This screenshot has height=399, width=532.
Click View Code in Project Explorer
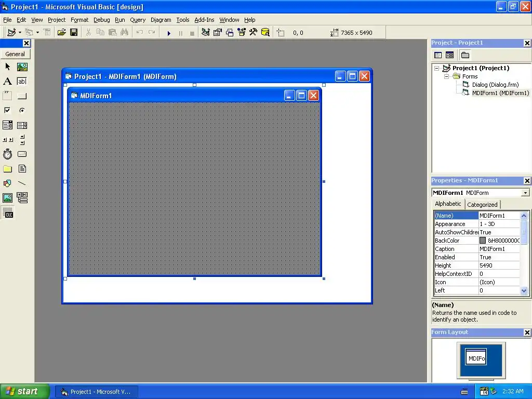click(x=438, y=55)
